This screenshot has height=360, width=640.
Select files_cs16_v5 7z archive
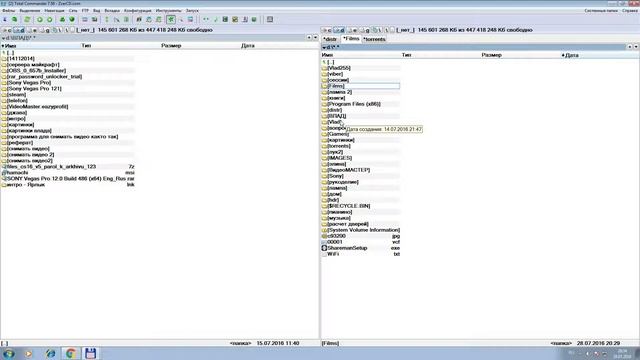point(67,167)
